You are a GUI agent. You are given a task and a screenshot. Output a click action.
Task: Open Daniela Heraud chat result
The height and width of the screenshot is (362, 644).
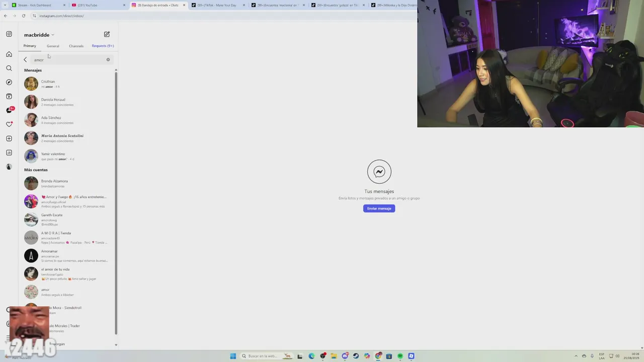click(68, 102)
